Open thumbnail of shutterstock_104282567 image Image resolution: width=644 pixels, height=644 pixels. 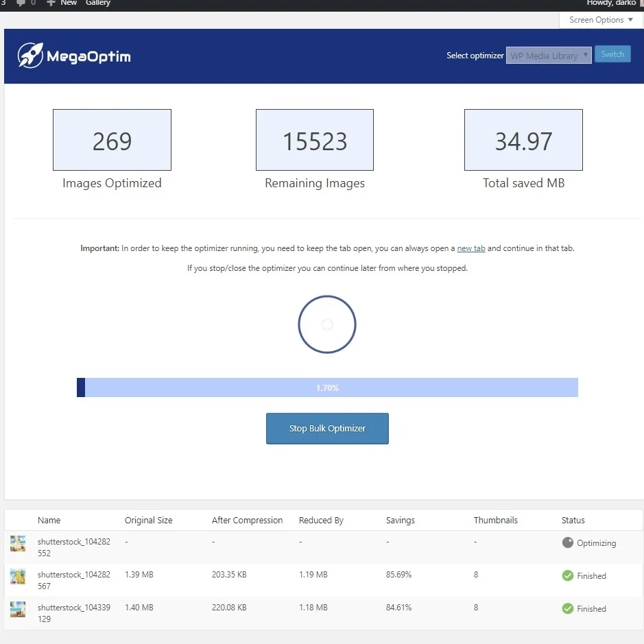coord(18,576)
